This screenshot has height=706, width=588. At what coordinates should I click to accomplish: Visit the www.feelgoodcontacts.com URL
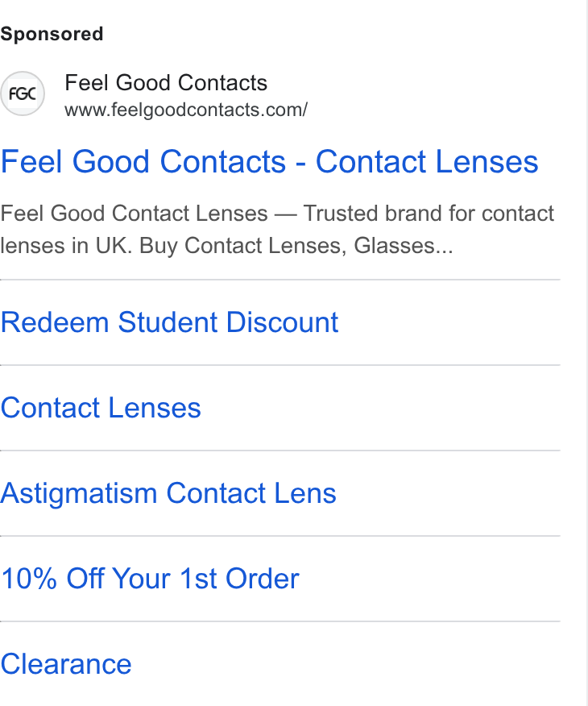click(186, 110)
